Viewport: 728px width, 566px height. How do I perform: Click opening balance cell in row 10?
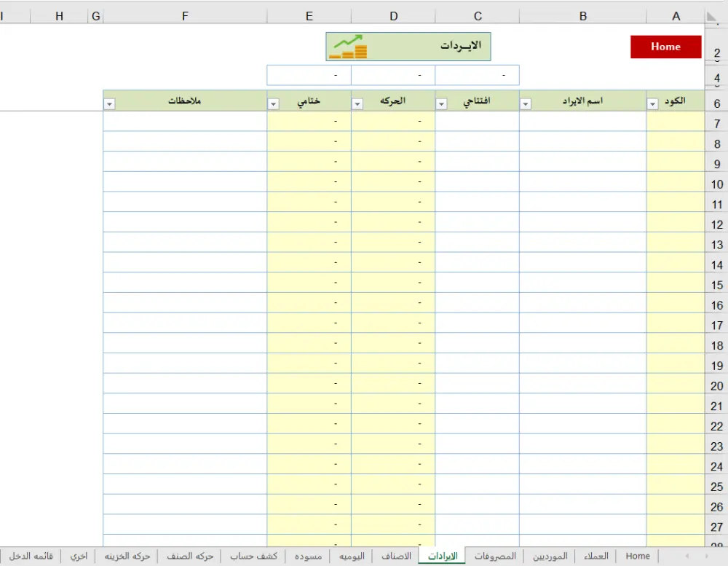(x=478, y=181)
